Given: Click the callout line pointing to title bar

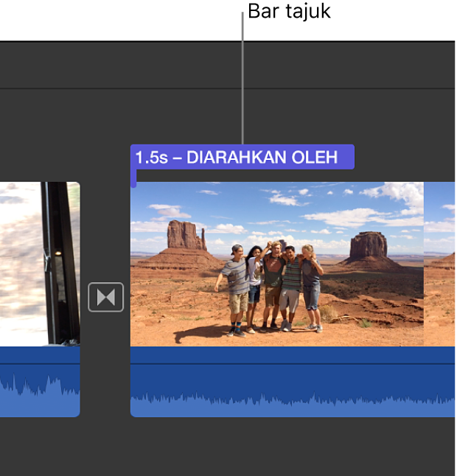Looking at the screenshot, I should point(243,78).
